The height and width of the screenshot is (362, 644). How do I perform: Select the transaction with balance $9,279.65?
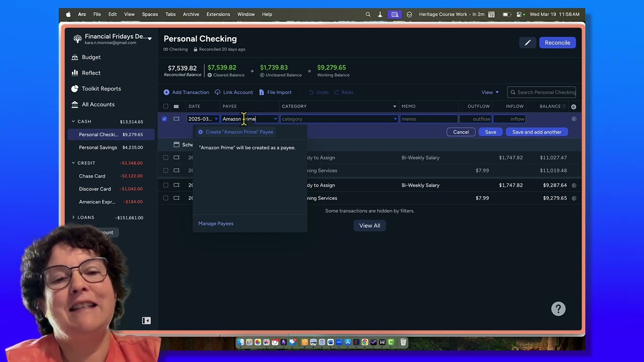[x=166, y=198]
